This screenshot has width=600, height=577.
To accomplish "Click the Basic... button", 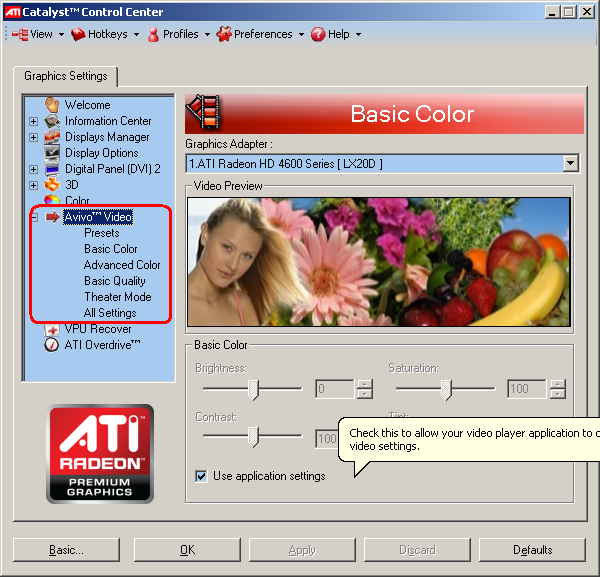I will coord(66,550).
